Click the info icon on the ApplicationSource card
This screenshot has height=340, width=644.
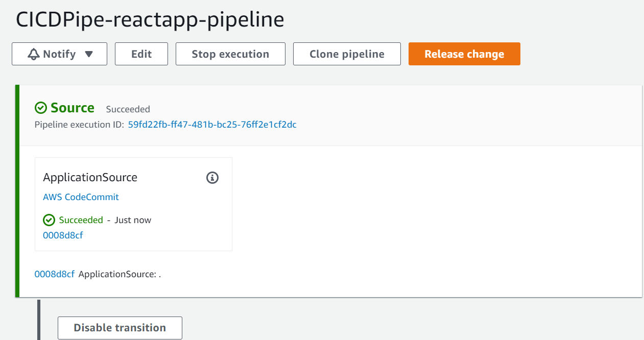pyautogui.click(x=212, y=178)
